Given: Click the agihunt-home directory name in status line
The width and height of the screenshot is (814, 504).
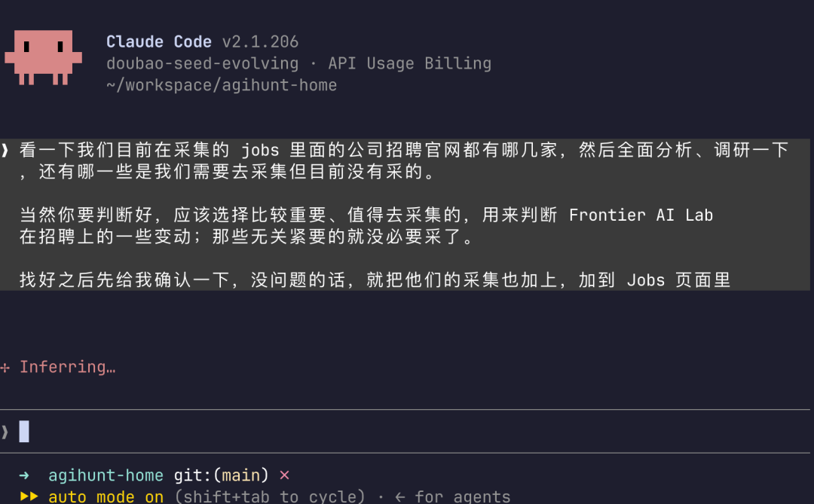Looking at the screenshot, I should pos(106,475).
